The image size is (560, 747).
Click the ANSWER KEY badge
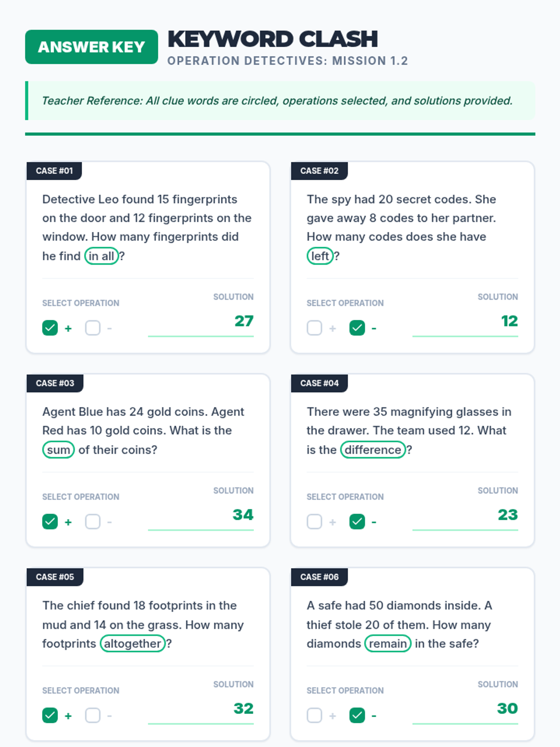point(91,47)
